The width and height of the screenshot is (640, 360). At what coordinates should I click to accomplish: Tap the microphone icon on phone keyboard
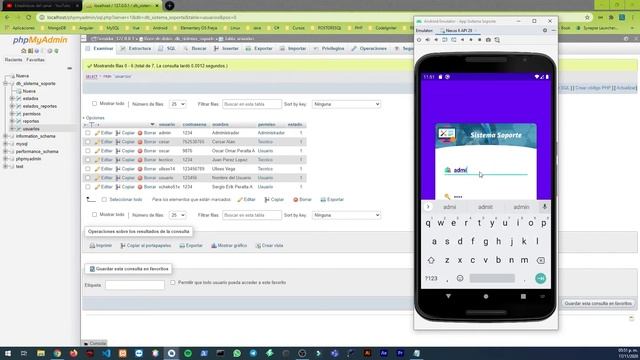point(544,207)
